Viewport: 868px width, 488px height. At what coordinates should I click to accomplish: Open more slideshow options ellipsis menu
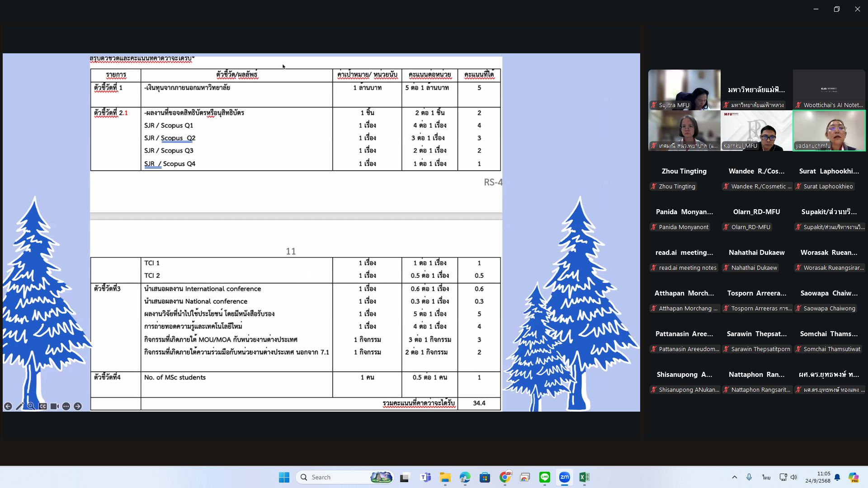coord(66,406)
